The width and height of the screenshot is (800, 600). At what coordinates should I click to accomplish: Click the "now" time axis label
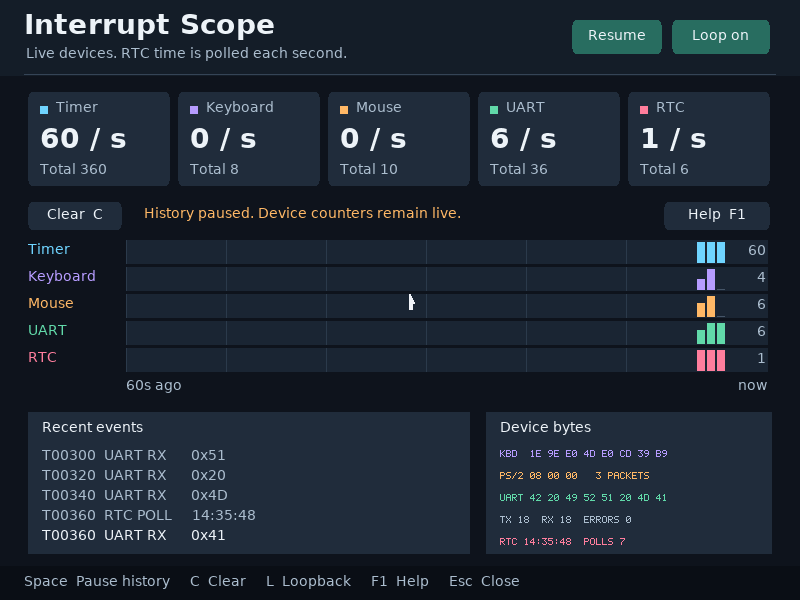753,385
